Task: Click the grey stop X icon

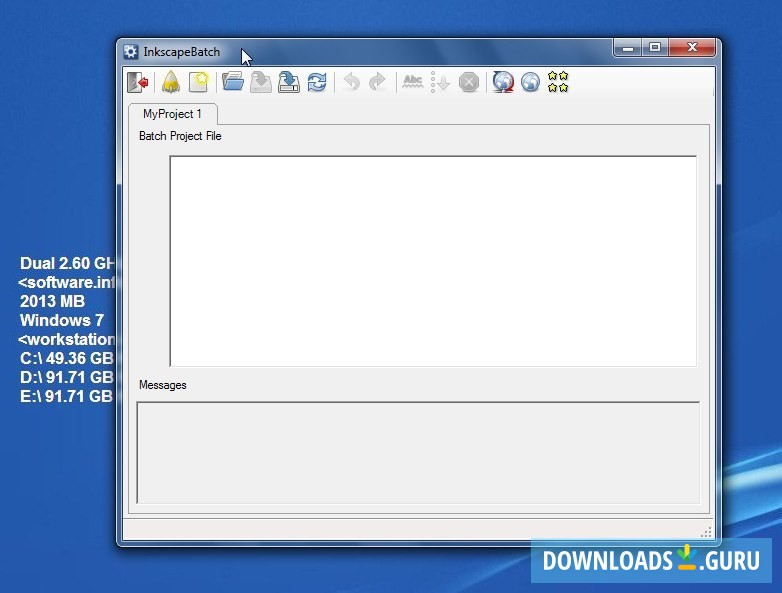Action: click(468, 82)
